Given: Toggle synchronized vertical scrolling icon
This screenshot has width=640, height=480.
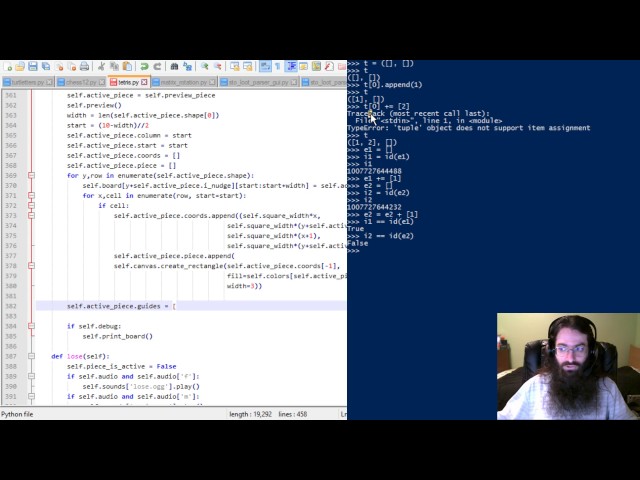Looking at the screenshot, I should pos(235,67).
